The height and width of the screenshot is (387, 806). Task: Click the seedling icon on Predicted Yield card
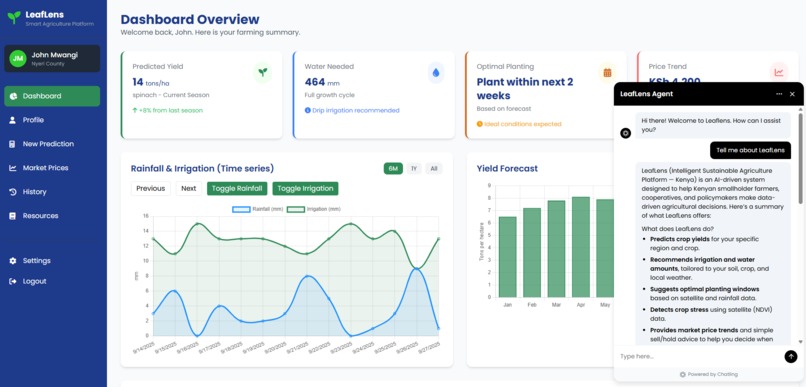pyautogui.click(x=263, y=72)
